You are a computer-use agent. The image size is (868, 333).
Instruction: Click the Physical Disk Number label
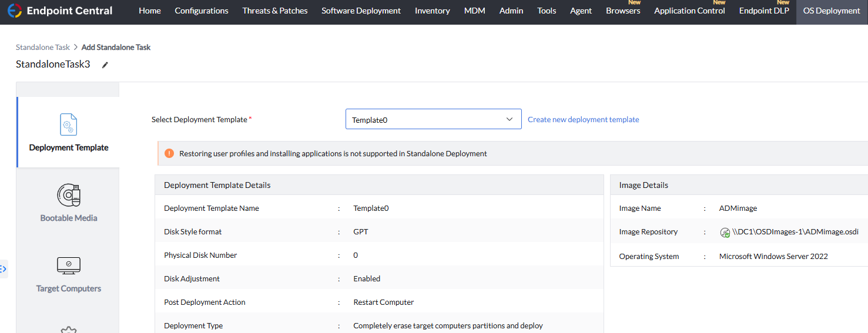point(200,255)
